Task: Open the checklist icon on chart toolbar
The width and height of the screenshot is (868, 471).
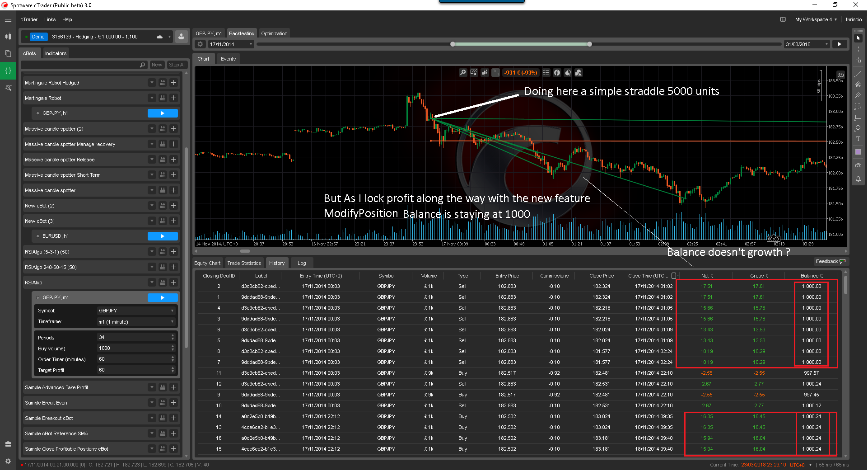Action: 546,73
